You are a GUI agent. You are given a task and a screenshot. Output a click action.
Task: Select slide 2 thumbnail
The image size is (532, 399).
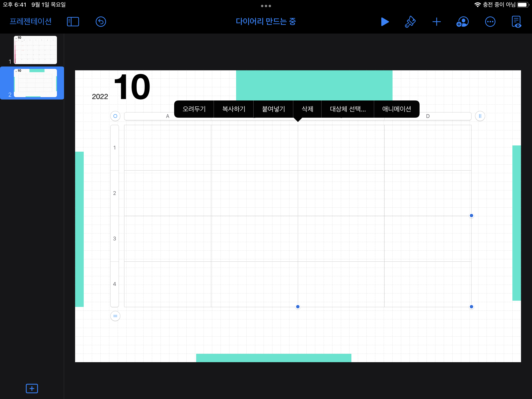point(35,83)
